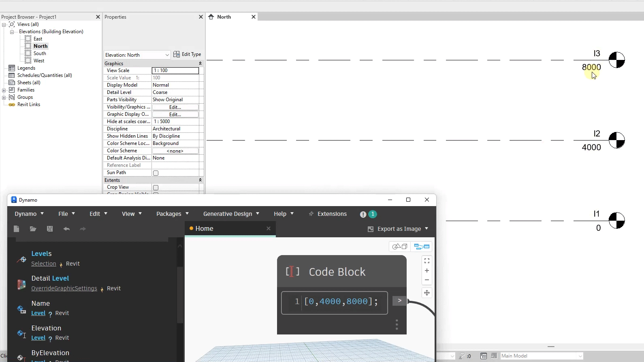Image resolution: width=644 pixels, height=362 pixels.
Task: Click the Code Block output port arrow
Action: [399, 301]
